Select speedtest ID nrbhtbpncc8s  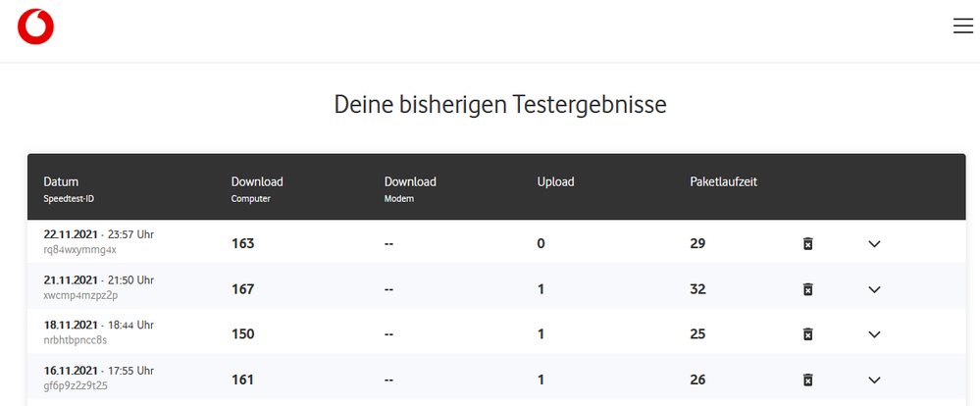coord(76,340)
